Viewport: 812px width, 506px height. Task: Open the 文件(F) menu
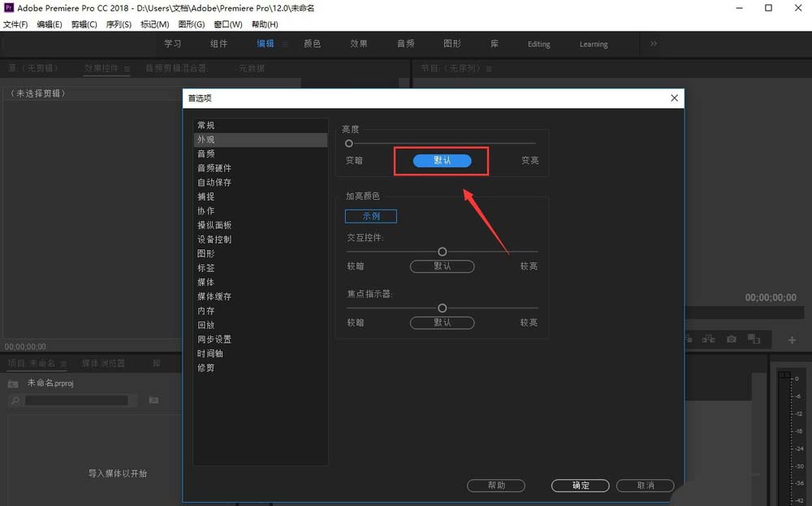point(15,24)
